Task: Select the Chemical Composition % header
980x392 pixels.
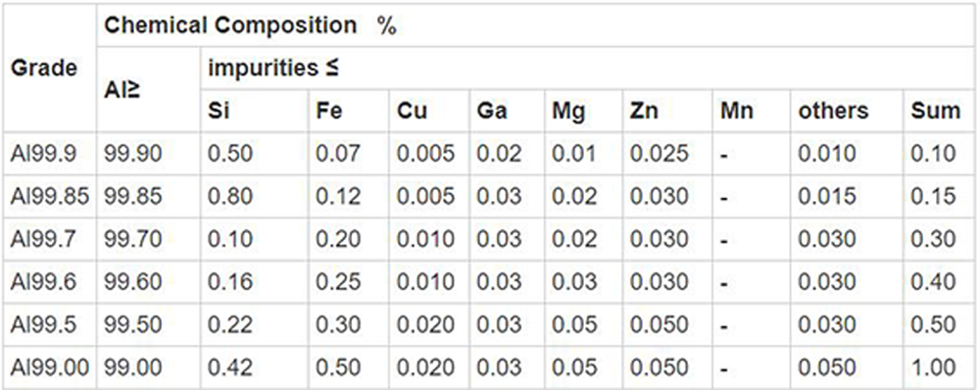Action: [x=250, y=26]
